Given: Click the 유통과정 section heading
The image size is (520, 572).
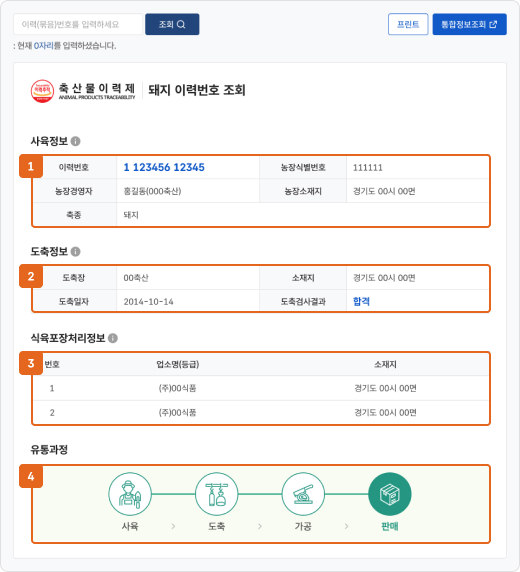Looking at the screenshot, I should 49,449.
